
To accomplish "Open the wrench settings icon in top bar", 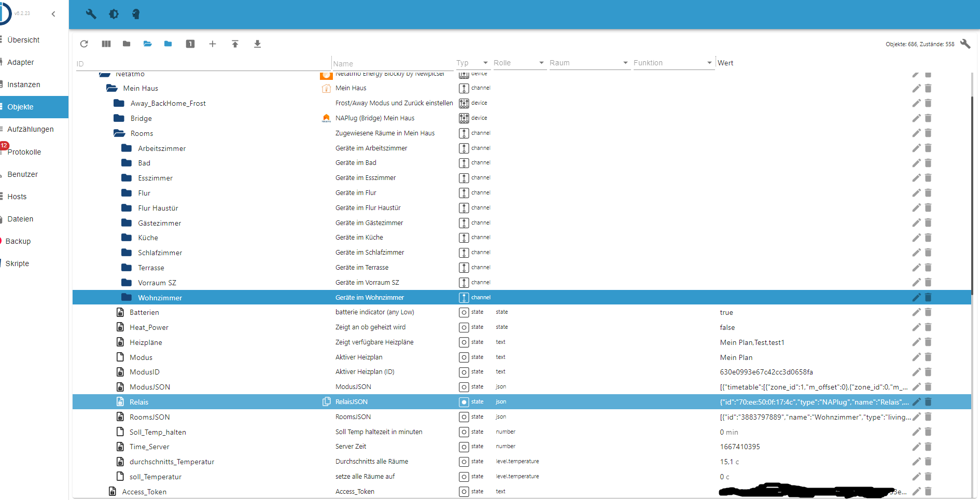I will [91, 14].
